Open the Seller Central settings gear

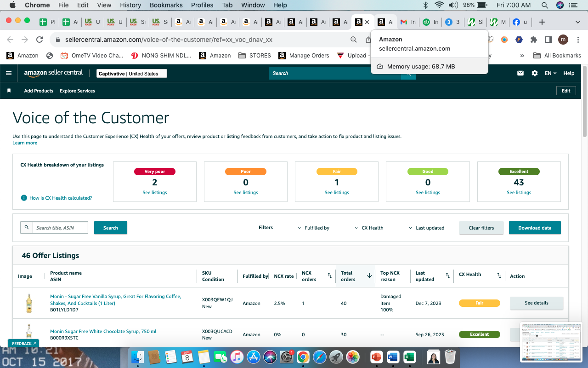(x=535, y=73)
